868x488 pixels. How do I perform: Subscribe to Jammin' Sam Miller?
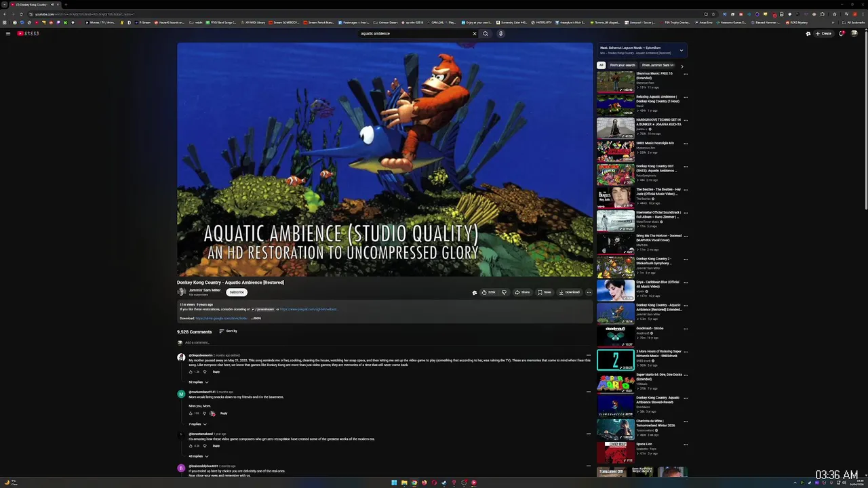tap(237, 292)
